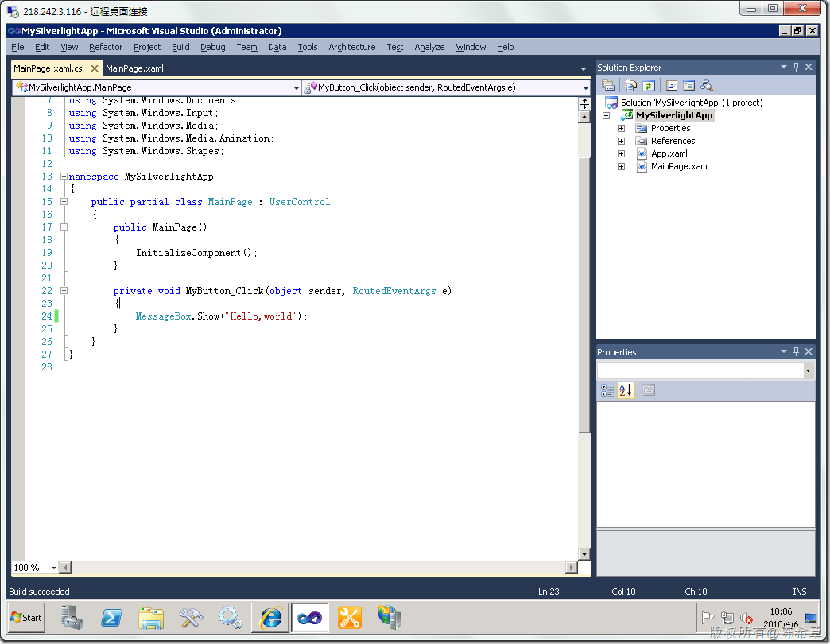The height and width of the screenshot is (644, 830).
Task: Close the MainPage.xaml.cs tab
Action: 95,68
